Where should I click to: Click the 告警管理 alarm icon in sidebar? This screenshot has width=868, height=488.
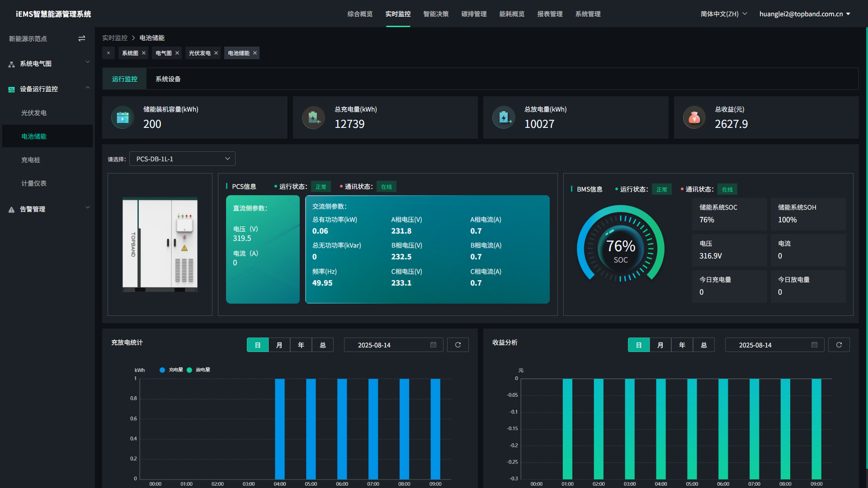[x=11, y=209]
